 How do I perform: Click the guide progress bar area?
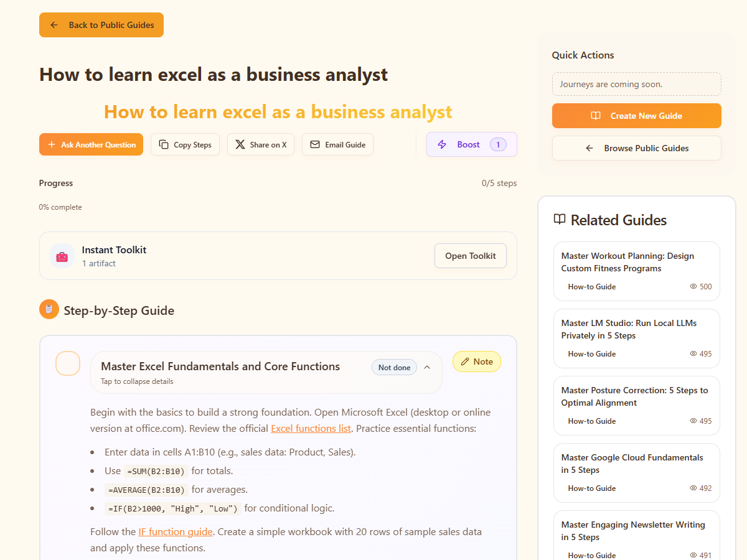[278, 195]
